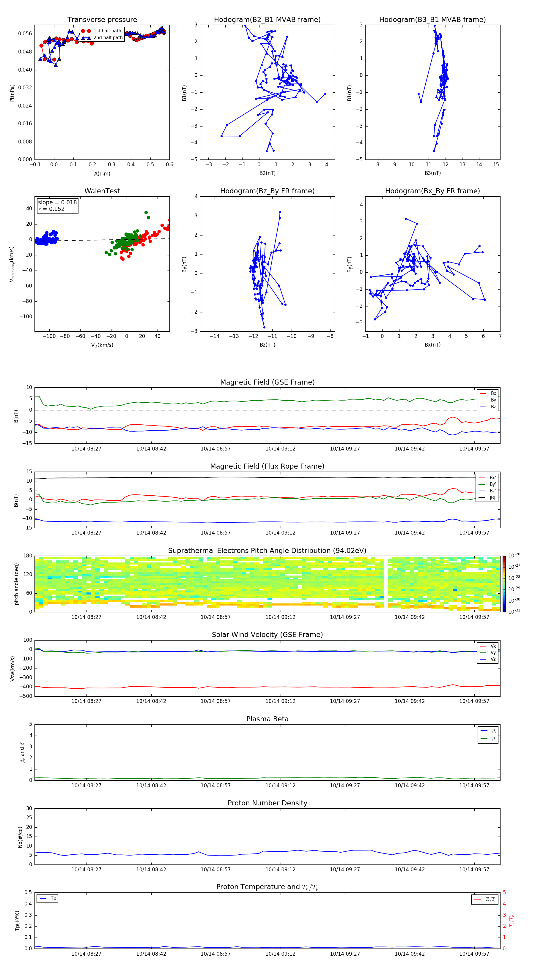This screenshot has height=980, width=535.
Task: Click the 10^-28 colorbar tick label
Action: pyautogui.click(x=514, y=578)
